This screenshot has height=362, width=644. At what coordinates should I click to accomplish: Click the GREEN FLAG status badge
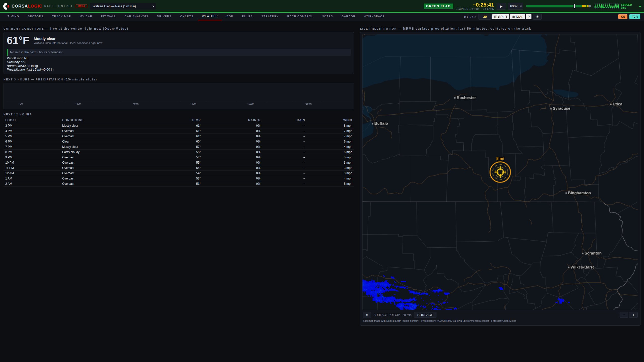438,6
